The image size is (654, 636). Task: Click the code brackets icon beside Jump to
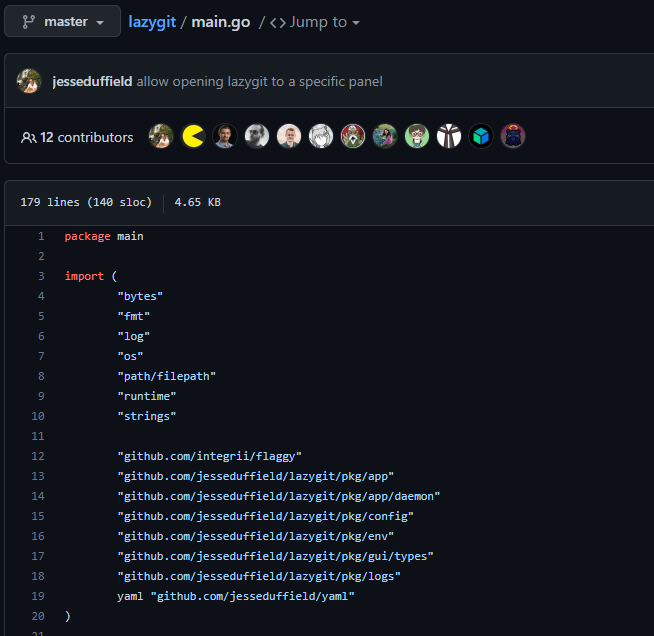pos(278,23)
